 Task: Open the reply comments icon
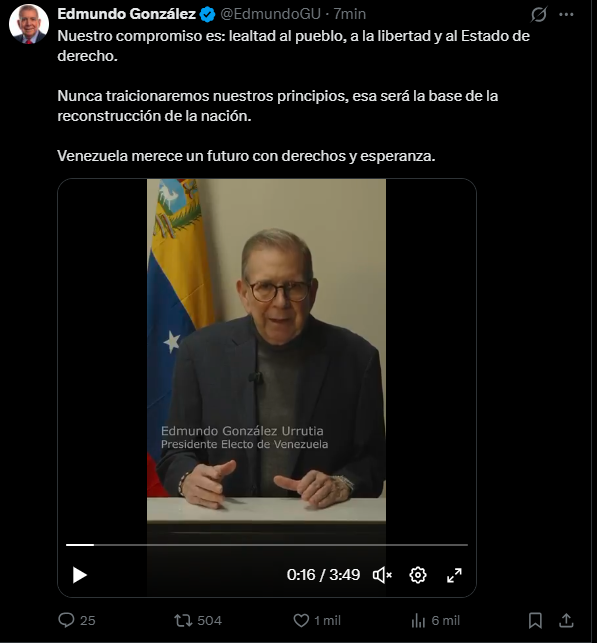pos(66,620)
